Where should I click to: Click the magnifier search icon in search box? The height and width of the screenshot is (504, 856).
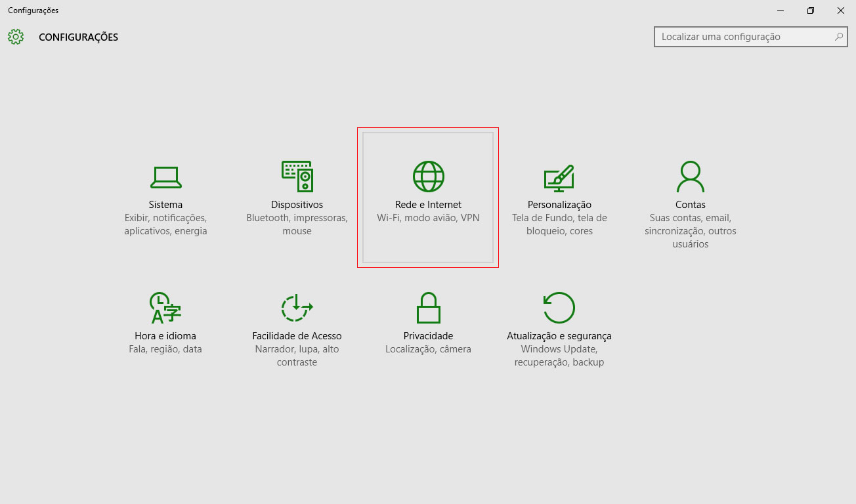click(839, 37)
